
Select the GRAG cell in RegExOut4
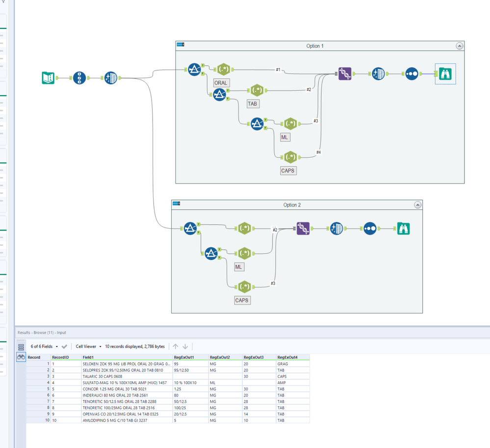point(293,364)
